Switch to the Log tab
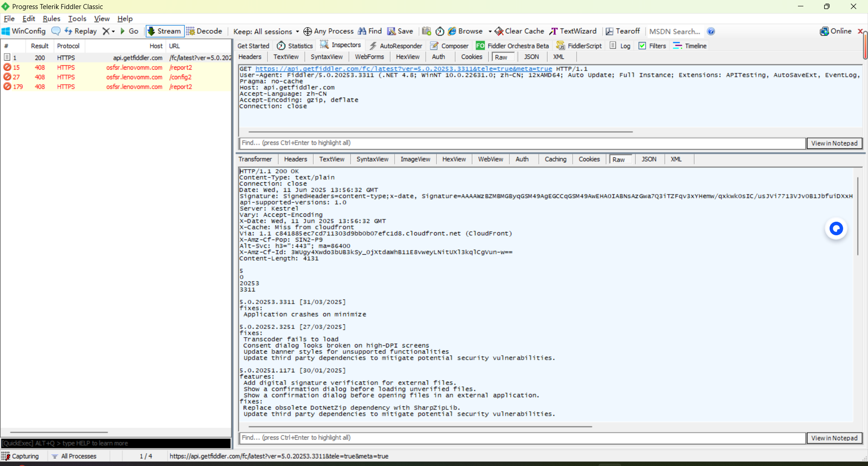This screenshot has height=466, width=868. coord(620,46)
